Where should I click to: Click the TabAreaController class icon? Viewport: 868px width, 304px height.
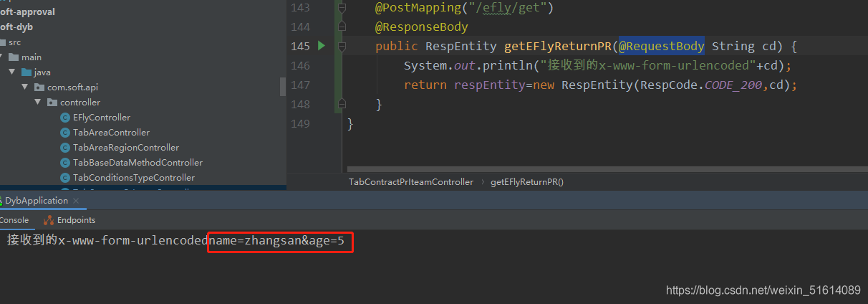tap(65, 133)
